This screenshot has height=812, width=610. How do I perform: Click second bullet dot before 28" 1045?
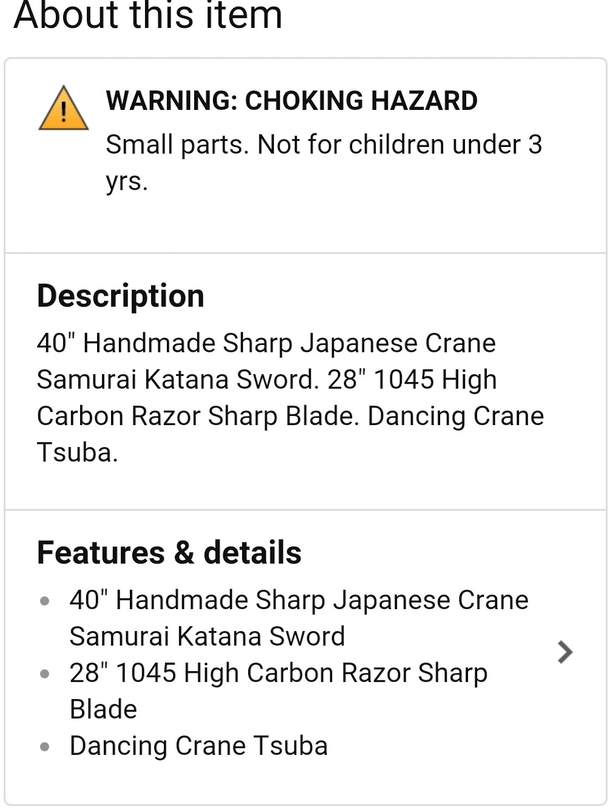(x=45, y=674)
